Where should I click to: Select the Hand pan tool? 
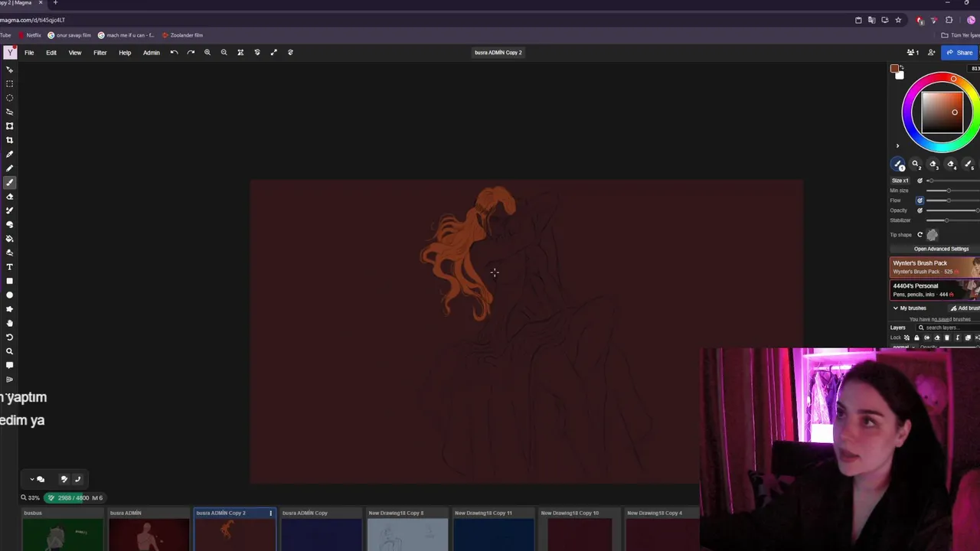(10, 323)
